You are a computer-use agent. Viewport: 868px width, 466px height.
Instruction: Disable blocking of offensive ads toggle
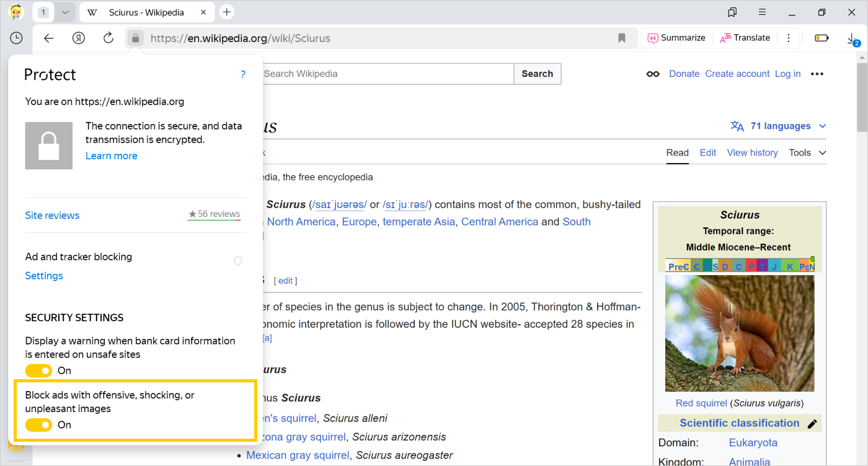[x=38, y=425]
